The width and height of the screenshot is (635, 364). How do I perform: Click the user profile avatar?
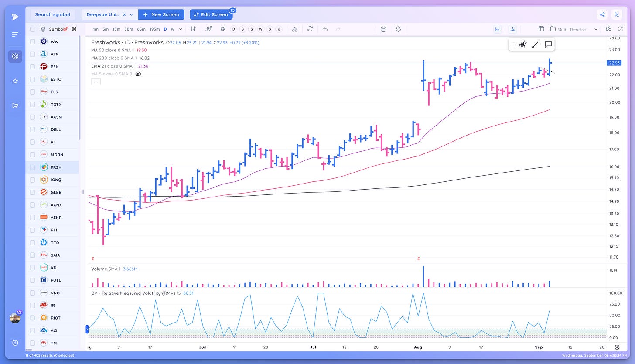coord(15,318)
